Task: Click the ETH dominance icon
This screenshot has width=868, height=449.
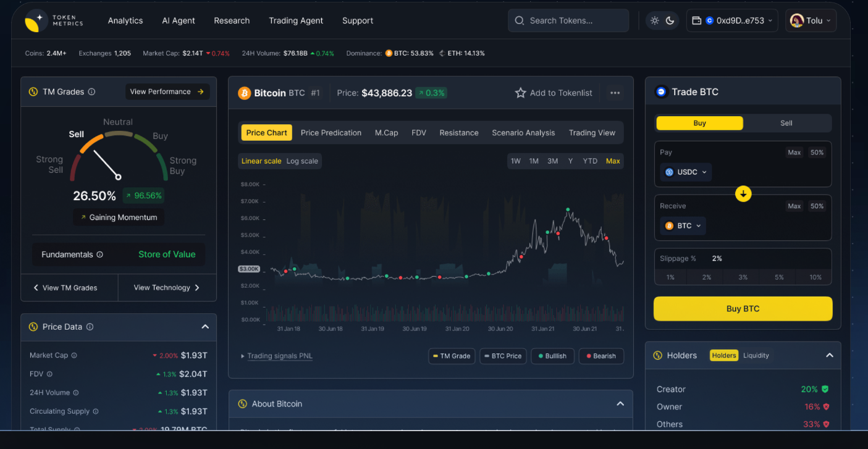Action: tap(442, 54)
